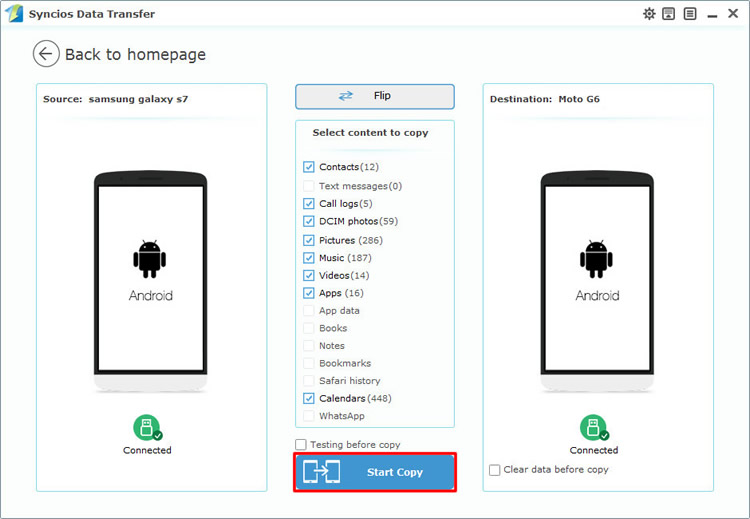Image resolution: width=750 pixels, height=519 pixels.
Task: Click the register window icon beside the gear
Action: pyautogui.click(x=669, y=14)
